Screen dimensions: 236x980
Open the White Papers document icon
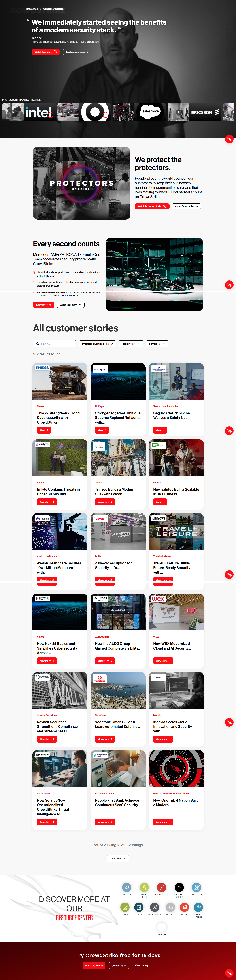pyautogui.click(x=198, y=907)
